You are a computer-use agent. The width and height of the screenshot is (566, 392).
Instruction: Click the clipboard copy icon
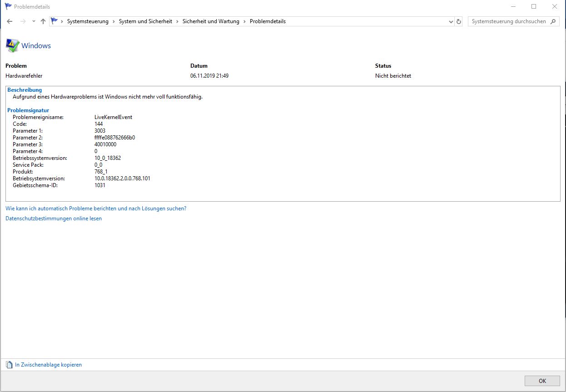[x=9, y=365]
